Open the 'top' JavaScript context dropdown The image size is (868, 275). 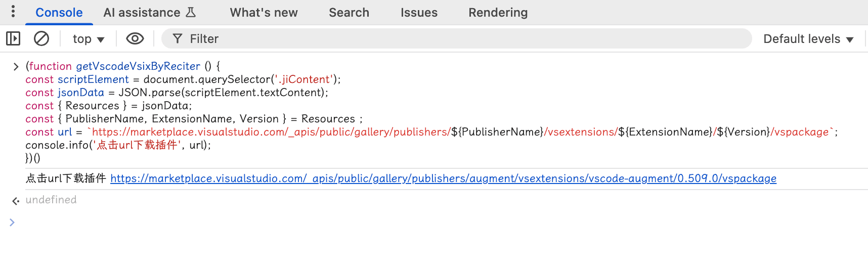[x=88, y=39]
